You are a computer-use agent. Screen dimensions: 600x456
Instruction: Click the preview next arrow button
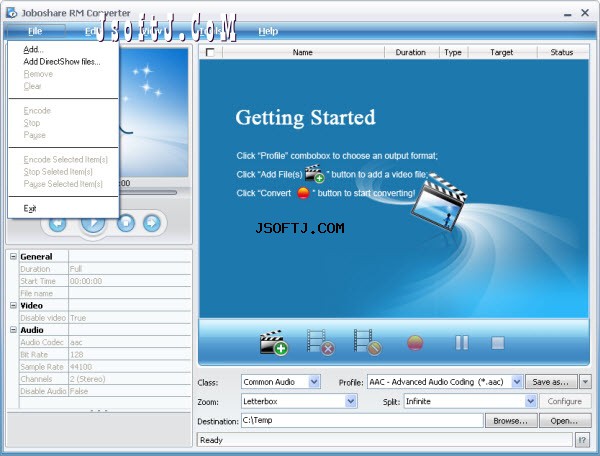tap(152, 223)
